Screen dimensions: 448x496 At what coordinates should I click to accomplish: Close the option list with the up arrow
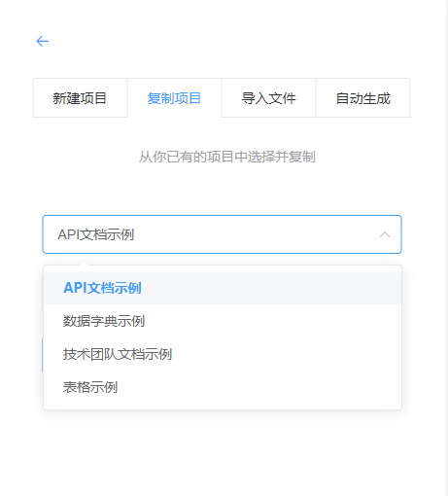tap(385, 234)
